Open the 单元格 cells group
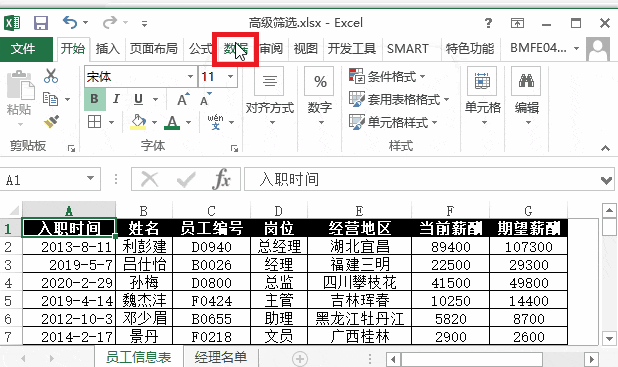Screen dimensions: 618x367 coord(482,97)
